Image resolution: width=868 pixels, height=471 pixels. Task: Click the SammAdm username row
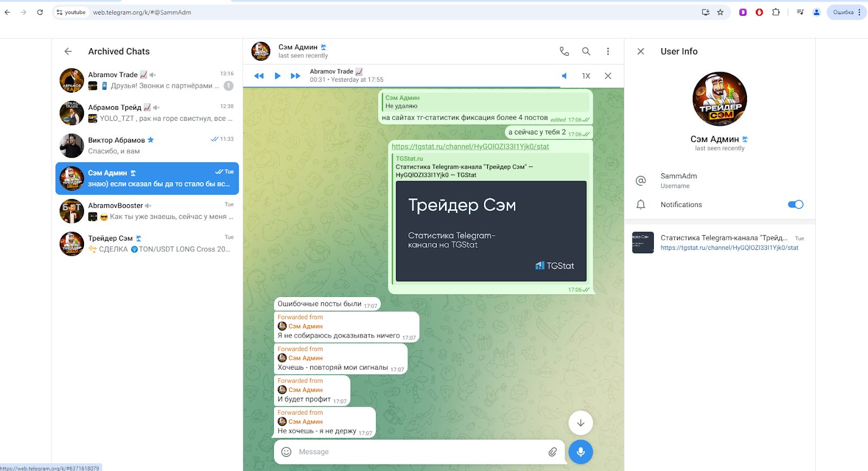720,180
